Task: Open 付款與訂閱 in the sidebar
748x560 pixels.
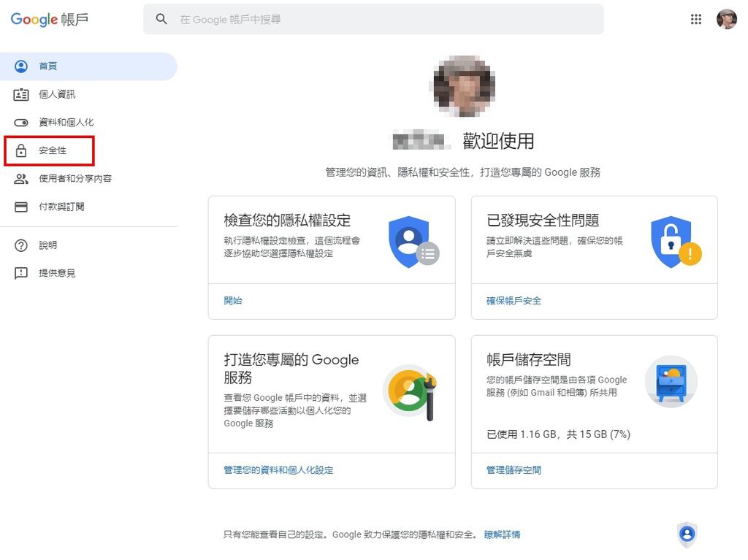Action: click(x=88, y=207)
